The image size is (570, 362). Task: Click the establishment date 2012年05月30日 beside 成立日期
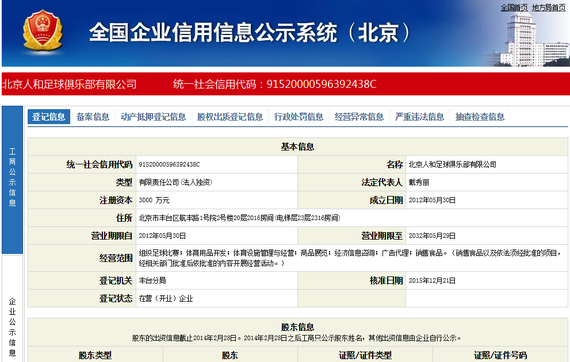point(432,200)
